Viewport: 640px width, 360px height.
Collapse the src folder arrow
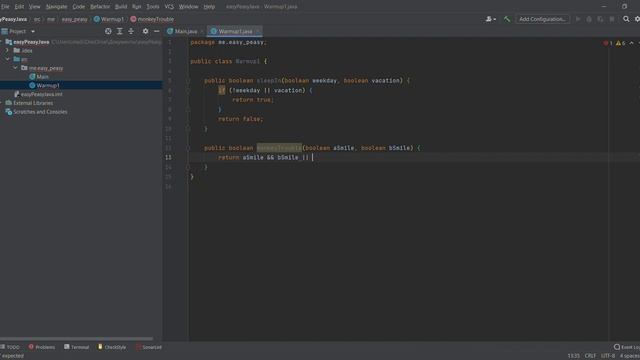pos(7,59)
